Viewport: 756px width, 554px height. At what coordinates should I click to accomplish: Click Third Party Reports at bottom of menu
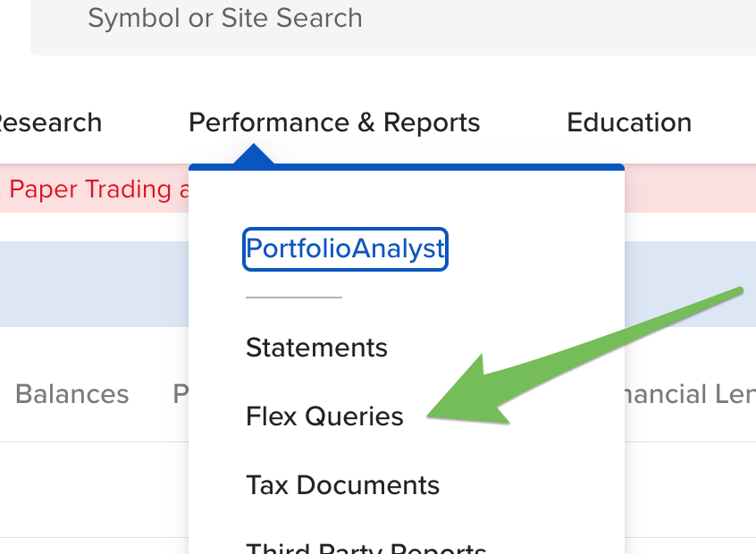[366, 547]
